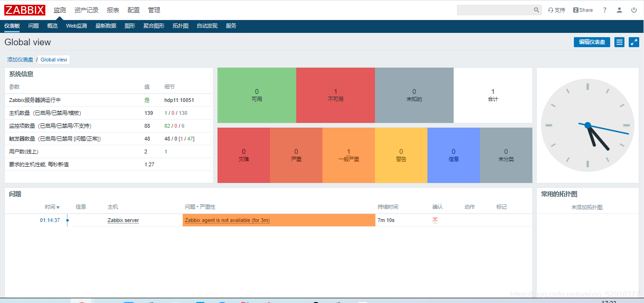This screenshot has height=303, width=644.
Task: Select the 最新数据 submenu tab
Action: point(106,26)
